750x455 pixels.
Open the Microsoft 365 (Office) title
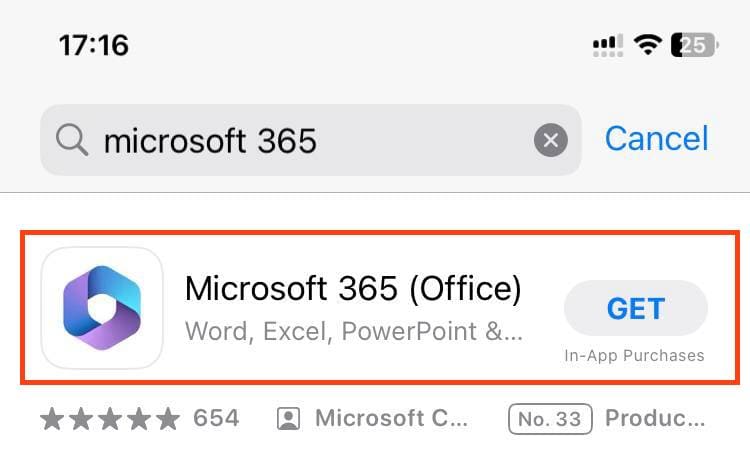353,289
